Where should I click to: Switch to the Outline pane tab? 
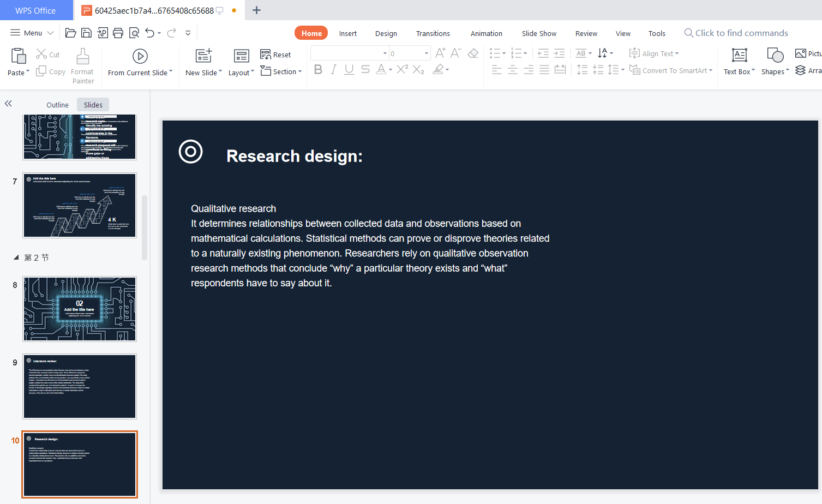[x=57, y=104]
